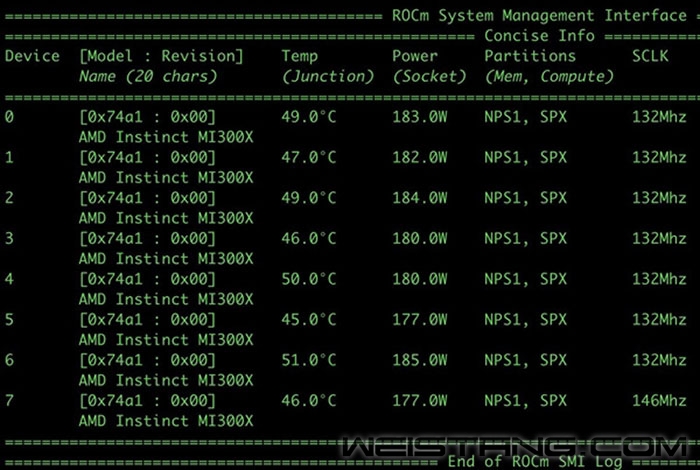Click 'AMD Instinct MI300X' under device 7

(x=166, y=421)
